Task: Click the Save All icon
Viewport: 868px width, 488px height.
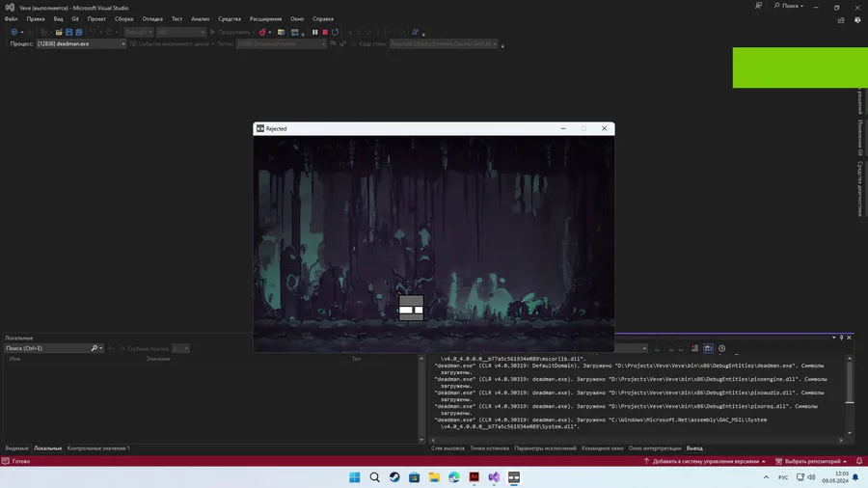Action: pos(79,32)
